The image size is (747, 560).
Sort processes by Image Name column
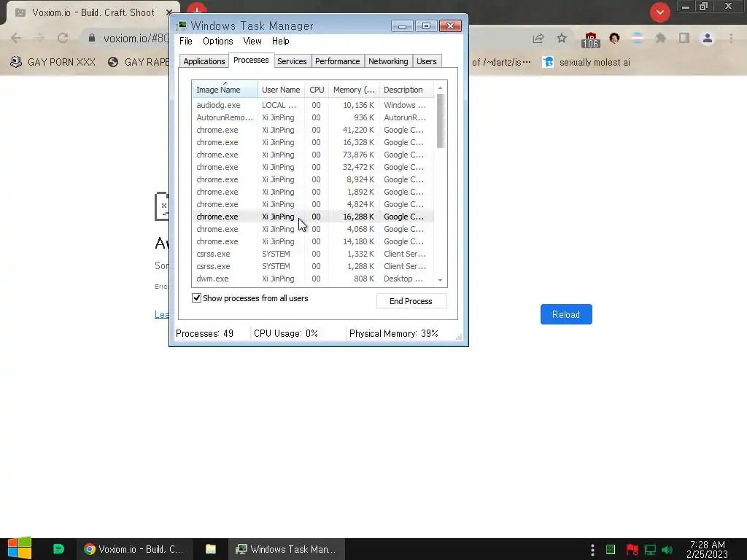click(x=225, y=90)
